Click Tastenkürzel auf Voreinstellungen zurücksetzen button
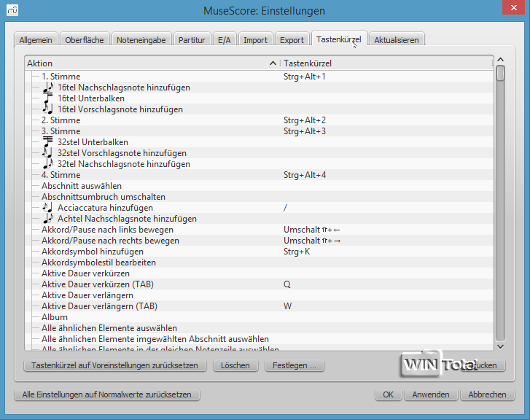 tap(115, 365)
